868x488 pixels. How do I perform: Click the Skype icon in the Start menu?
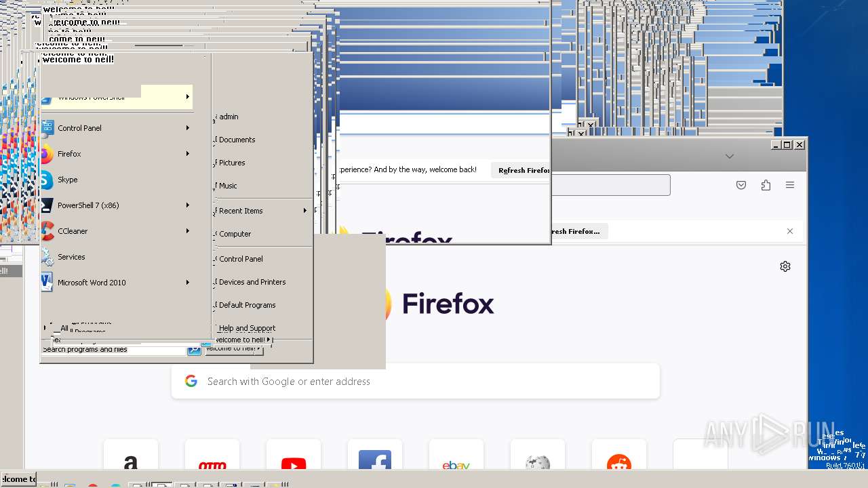(x=47, y=180)
